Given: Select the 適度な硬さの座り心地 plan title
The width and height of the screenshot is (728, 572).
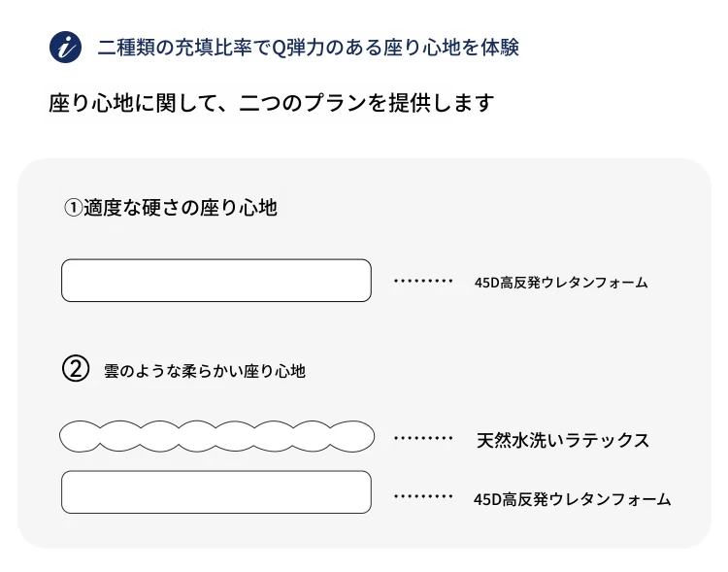Looking at the screenshot, I should click(x=182, y=207).
